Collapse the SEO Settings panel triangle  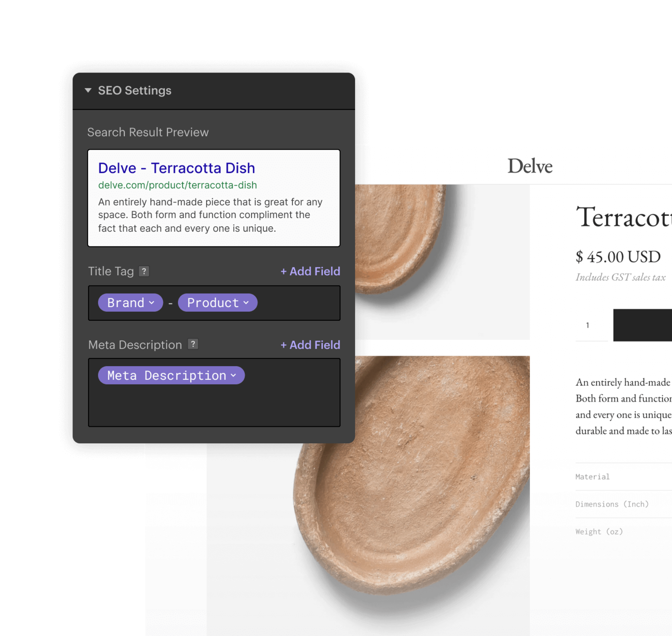coord(88,90)
